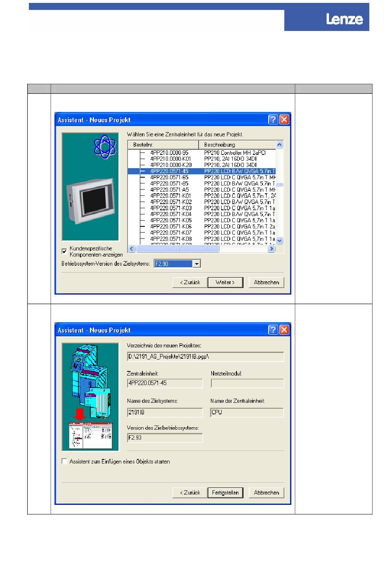Open the Betriebssystem-Version dropdown showing F2.93
Image resolution: width=392 pixels, height=573 pixels.
coord(197,264)
